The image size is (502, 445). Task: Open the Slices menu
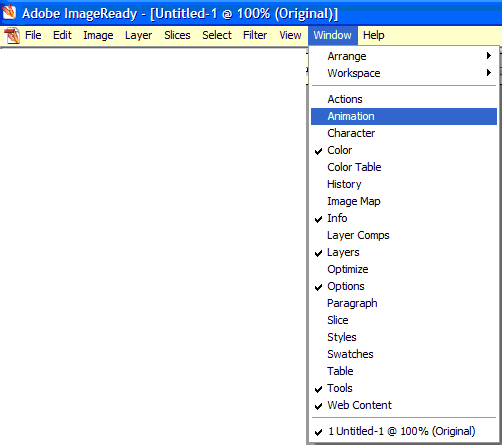[x=177, y=35]
